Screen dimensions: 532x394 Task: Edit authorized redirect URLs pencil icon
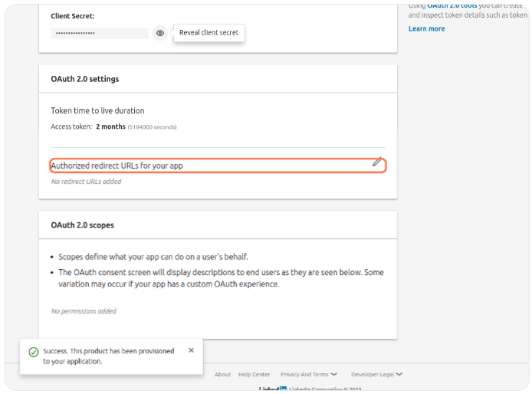click(377, 163)
